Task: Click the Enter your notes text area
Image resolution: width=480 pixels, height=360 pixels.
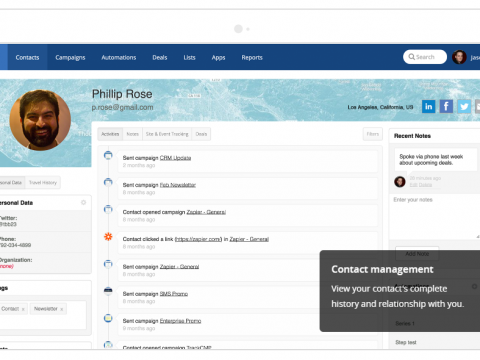Action: (x=435, y=216)
